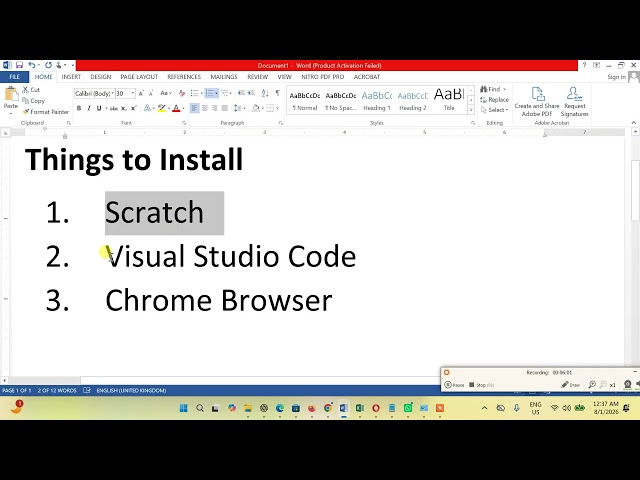Click Sign in link
Screen dimensions: 640x480
[x=616, y=77]
